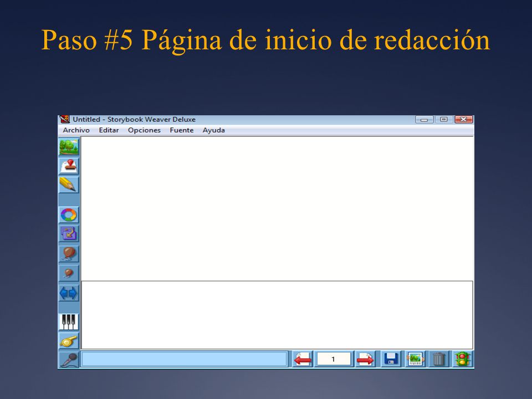
Task: Open the Editar menu
Action: [x=109, y=130]
